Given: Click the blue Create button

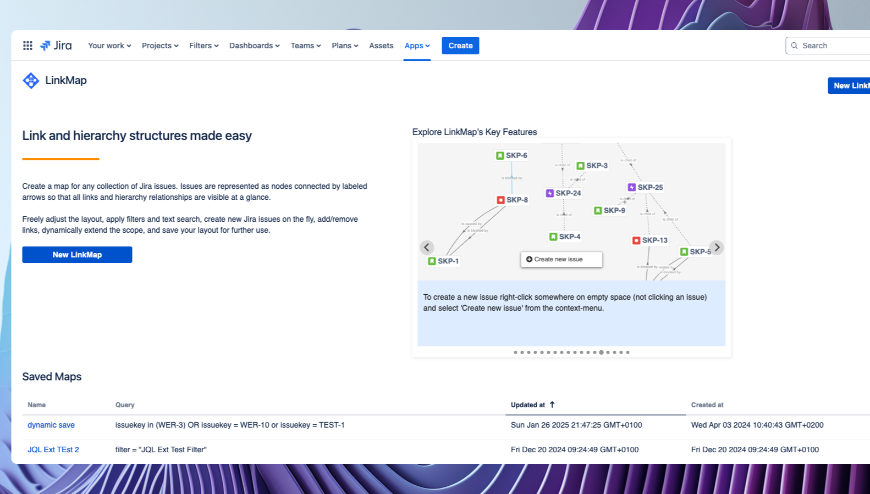Looking at the screenshot, I should point(460,46).
